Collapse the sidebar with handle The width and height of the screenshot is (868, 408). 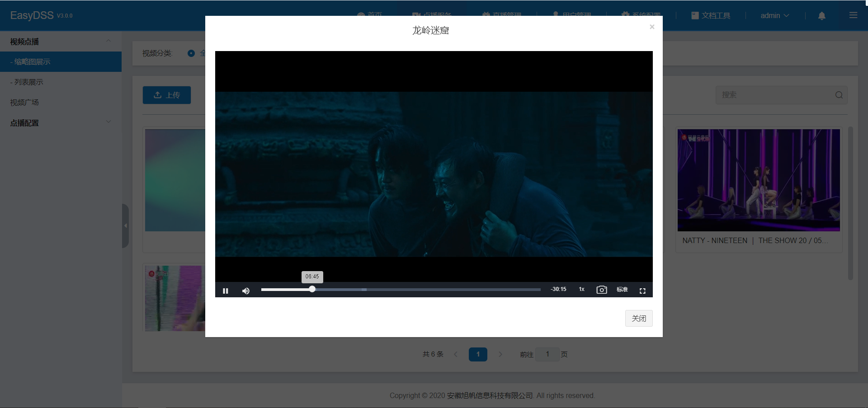tap(125, 225)
